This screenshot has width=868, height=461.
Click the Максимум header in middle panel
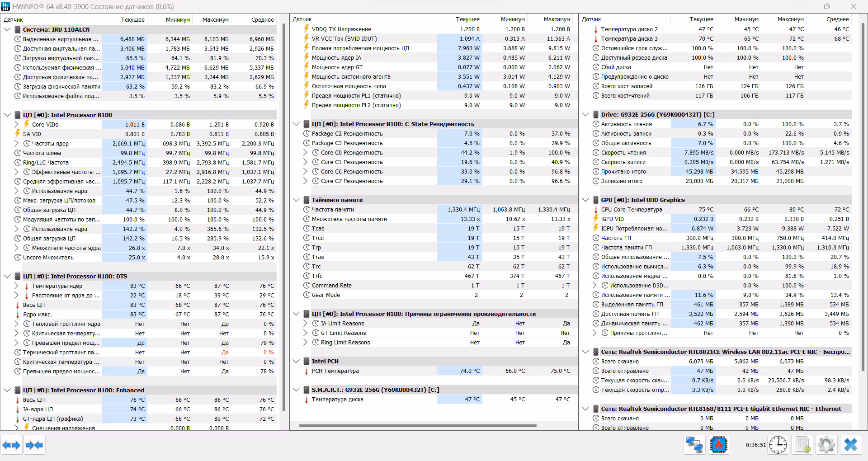[557, 19]
